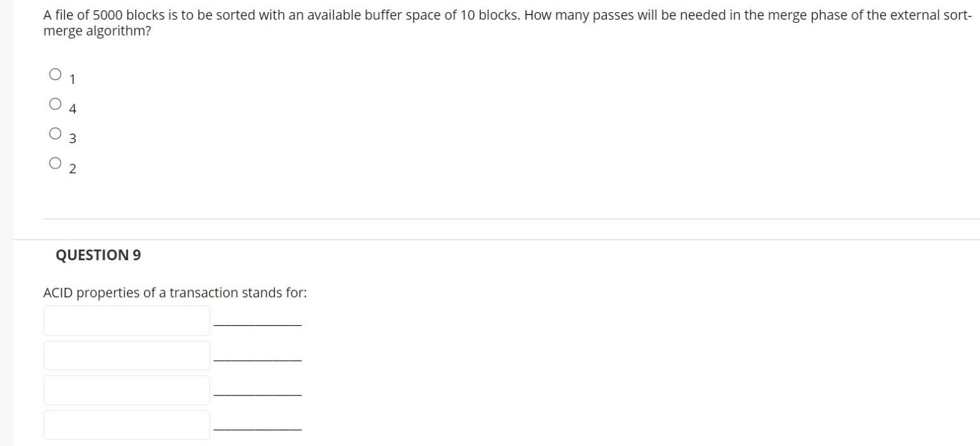Click the second ACID answer input box
980x446 pixels.
tap(126, 355)
